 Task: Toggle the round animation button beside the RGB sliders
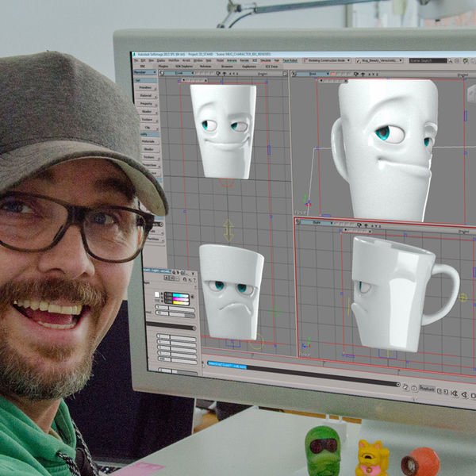point(194,298)
